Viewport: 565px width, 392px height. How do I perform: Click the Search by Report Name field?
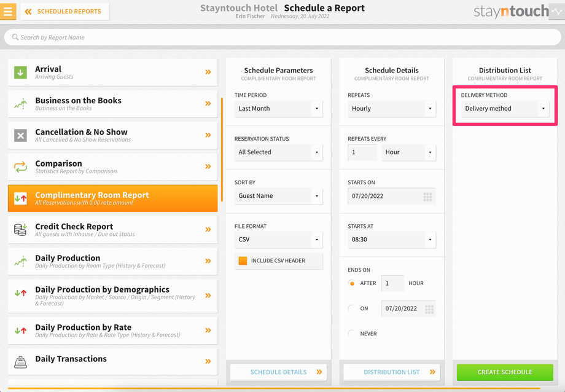click(282, 37)
